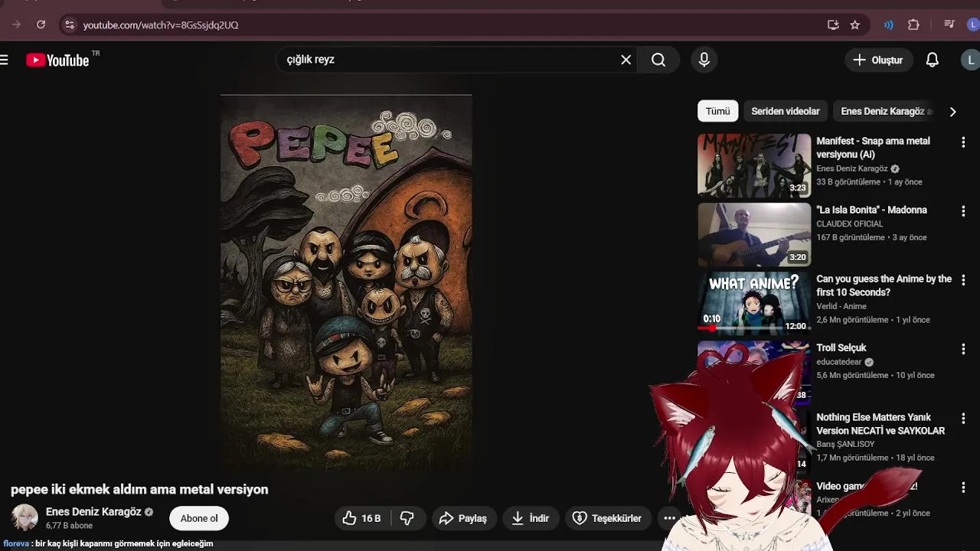This screenshot has width=980, height=551.
Task: Open the Chrome profile avatar
Action: [973, 24]
